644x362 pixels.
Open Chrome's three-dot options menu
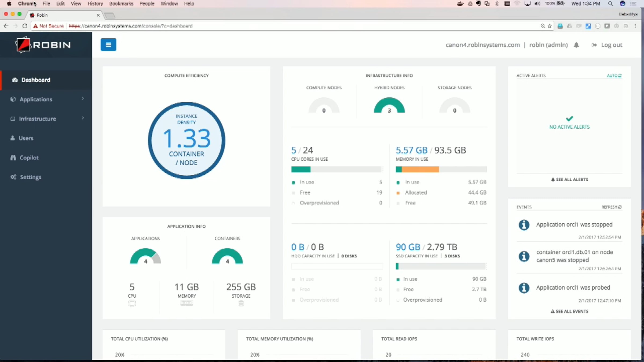[x=635, y=26]
